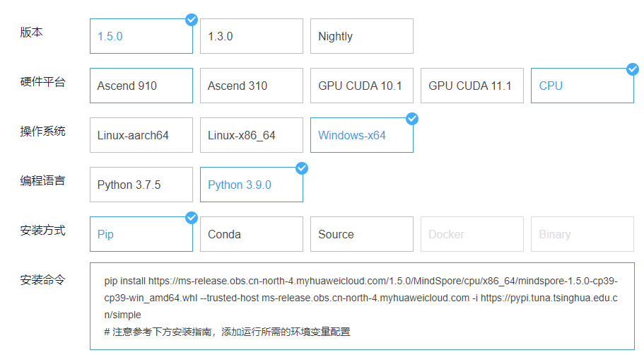Select Conda installation method
Image resolution: width=644 pixels, height=355 pixels.
coord(251,234)
